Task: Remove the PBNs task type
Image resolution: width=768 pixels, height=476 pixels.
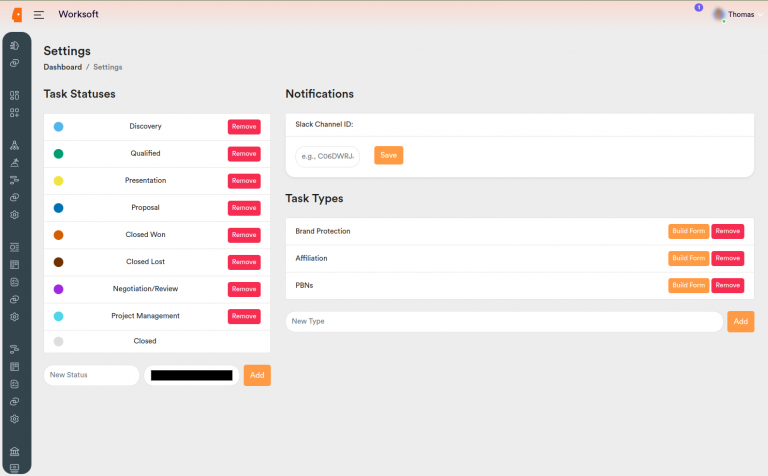Action: (727, 286)
